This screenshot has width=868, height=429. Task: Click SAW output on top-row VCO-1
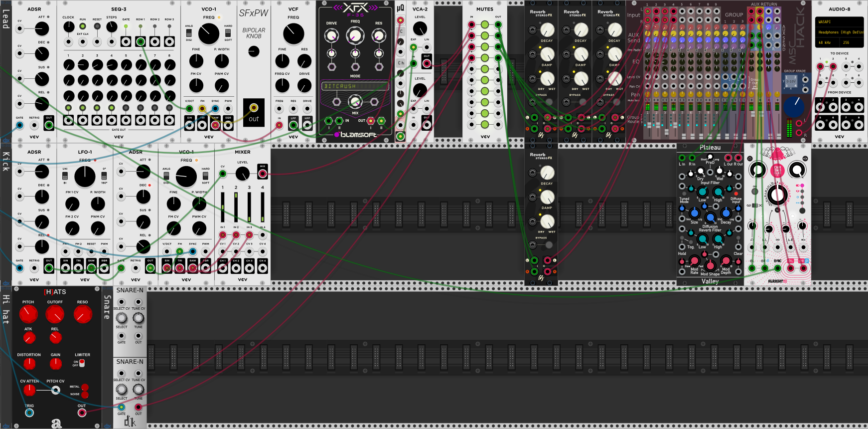(x=215, y=125)
